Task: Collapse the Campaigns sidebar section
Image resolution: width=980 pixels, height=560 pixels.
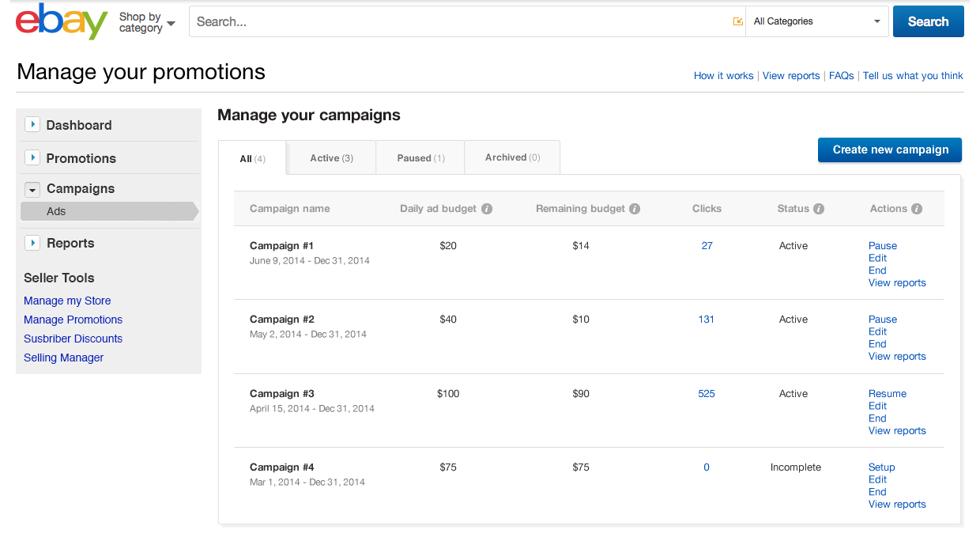Action: pyautogui.click(x=32, y=189)
